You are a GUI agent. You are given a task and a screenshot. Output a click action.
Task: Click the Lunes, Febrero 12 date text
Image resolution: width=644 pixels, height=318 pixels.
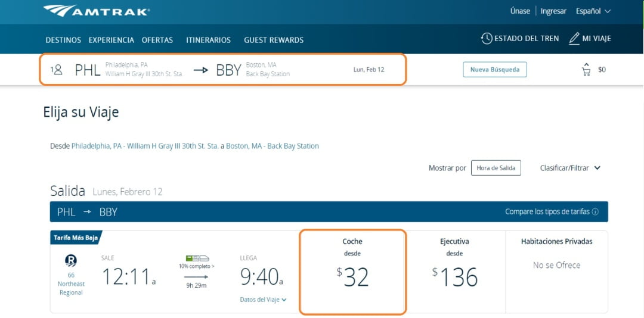tap(128, 192)
